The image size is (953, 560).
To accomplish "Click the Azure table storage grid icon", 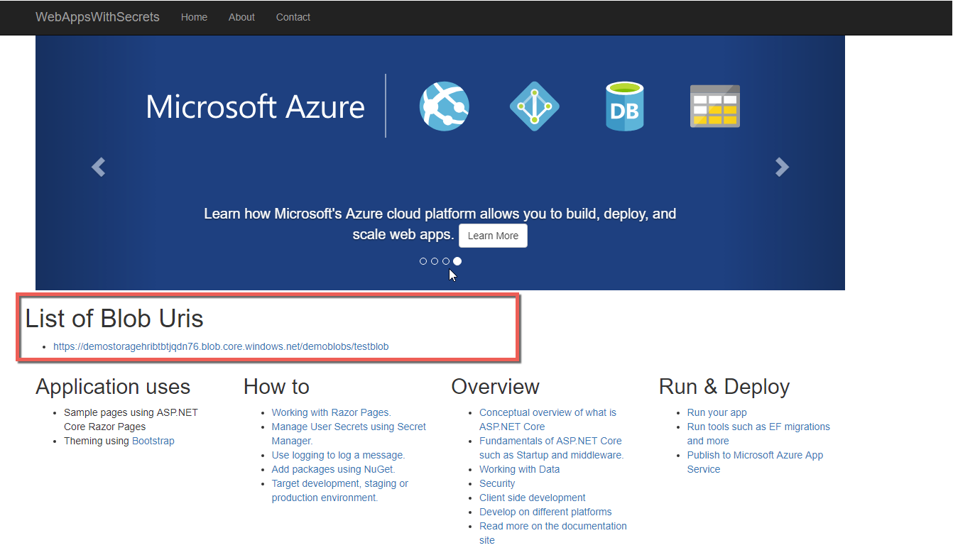I will click(715, 106).
